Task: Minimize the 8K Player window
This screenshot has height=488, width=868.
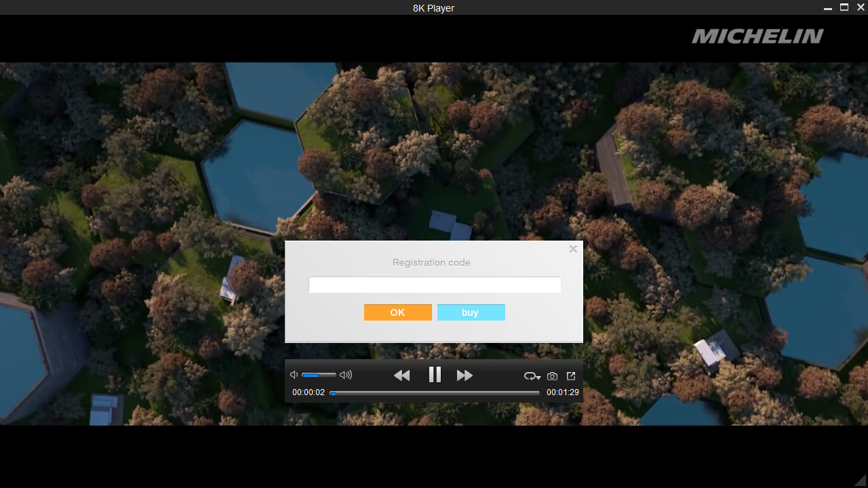Action: [x=828, y=7]
